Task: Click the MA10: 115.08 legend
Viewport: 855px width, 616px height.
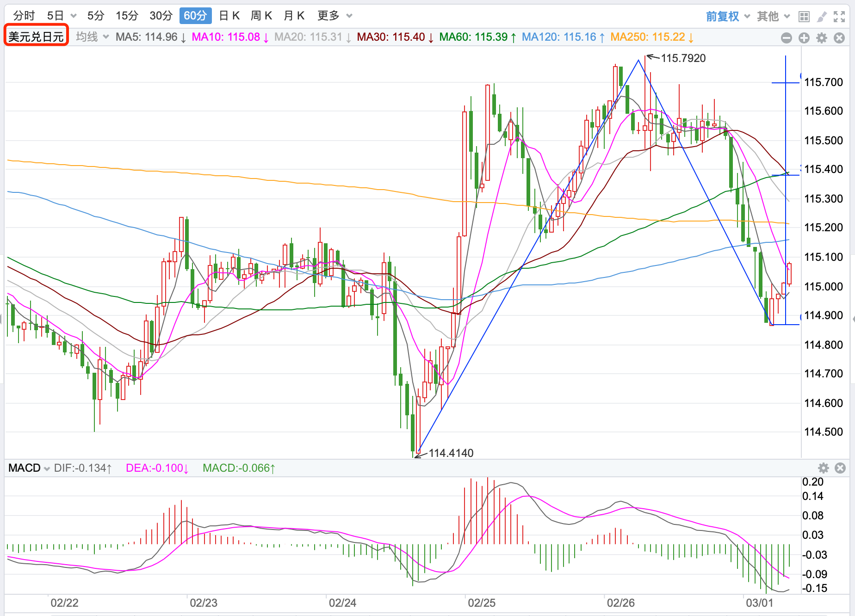Action: pyautogui.click(x=230, y=37)
